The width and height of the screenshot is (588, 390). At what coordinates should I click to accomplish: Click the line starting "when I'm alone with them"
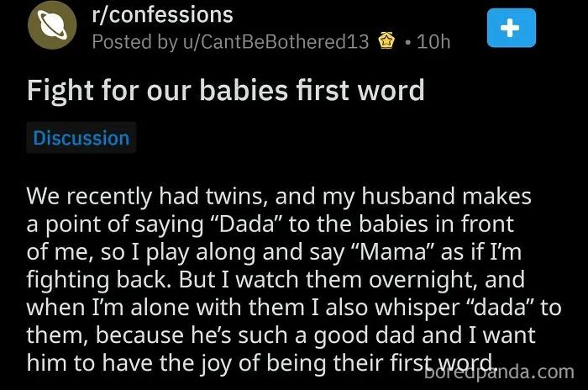coord(294,308)
